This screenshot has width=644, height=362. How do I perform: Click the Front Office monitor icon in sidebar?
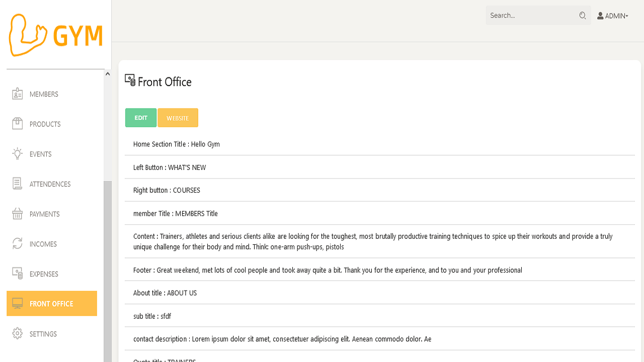pos(17,303)
